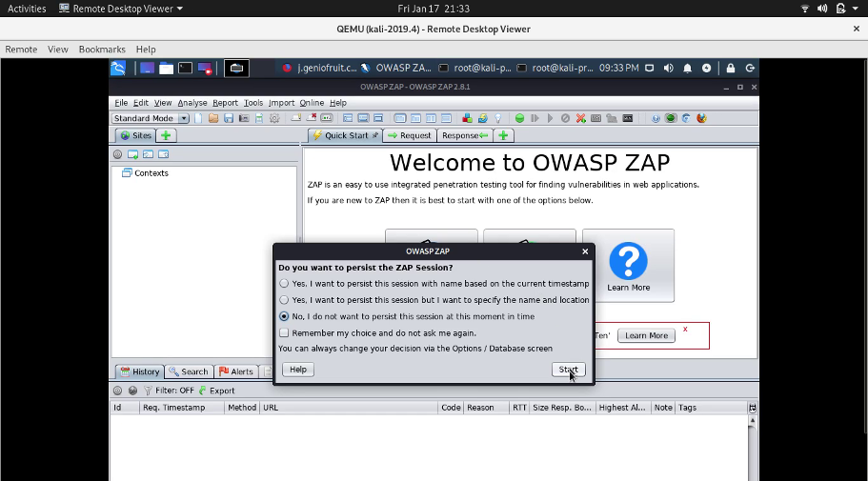Click the New Session toolbar icon
Image resolution: width=868 pixels, height=481 pixels.
pyautogui.click(x=197, y=118)
